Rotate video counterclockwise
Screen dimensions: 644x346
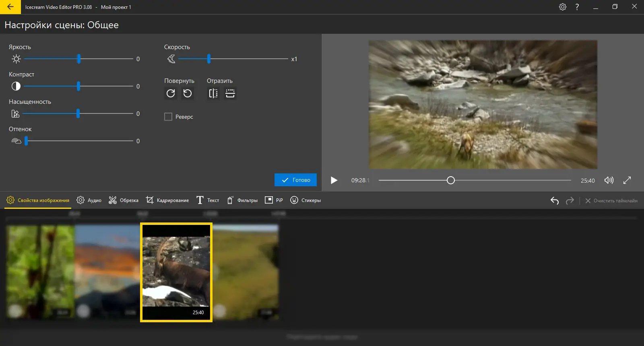click(188, 93)
